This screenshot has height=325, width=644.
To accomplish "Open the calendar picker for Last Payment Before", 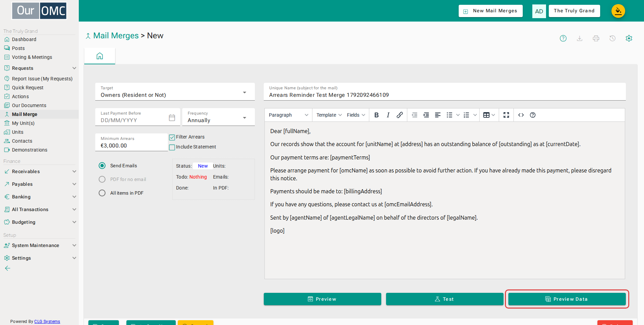I will click(x=172, y=118).
